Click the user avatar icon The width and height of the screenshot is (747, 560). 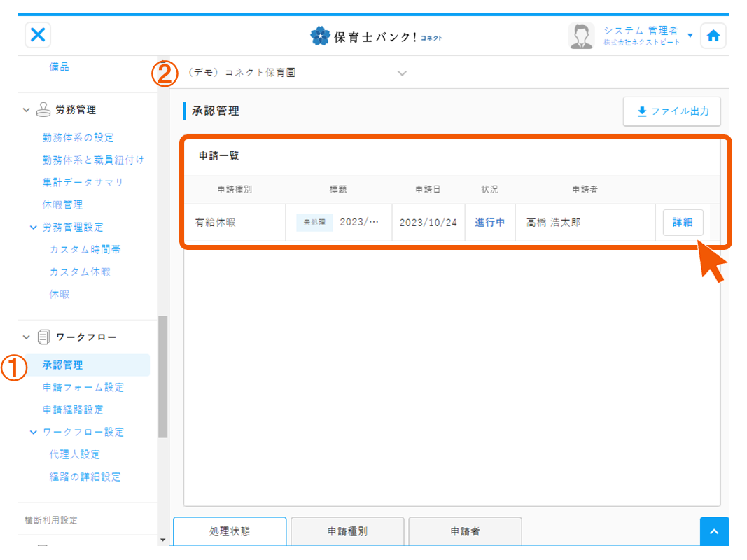581,36
